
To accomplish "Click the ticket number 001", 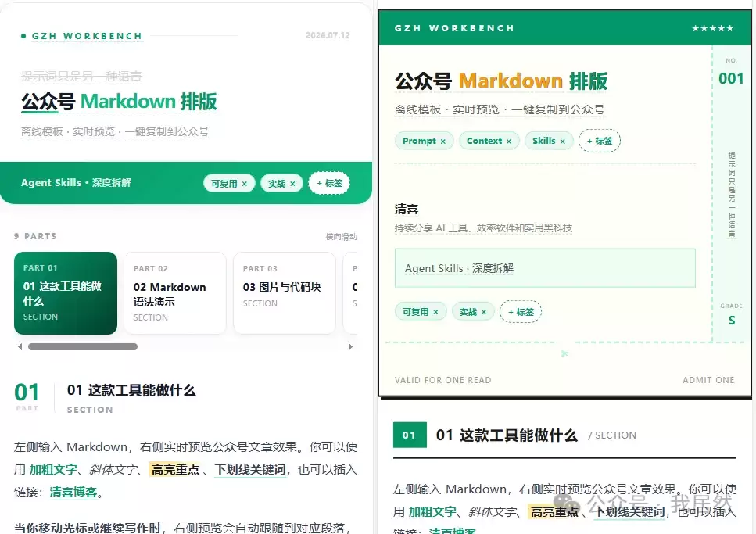I will (x=731, y=78).
